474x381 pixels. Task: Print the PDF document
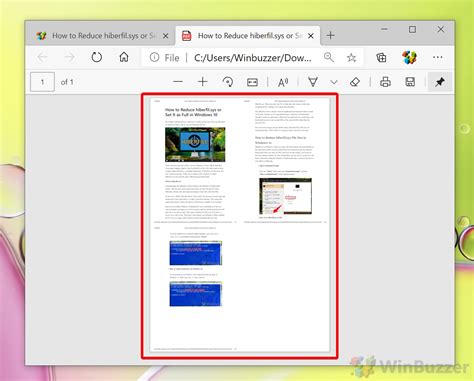[x=385, y=82]
